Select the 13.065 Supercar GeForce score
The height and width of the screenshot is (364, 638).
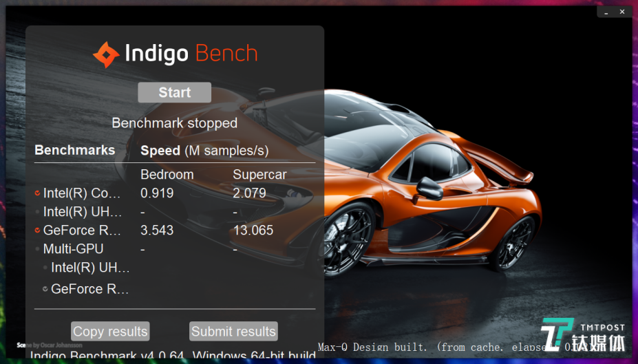click(253, 231)
